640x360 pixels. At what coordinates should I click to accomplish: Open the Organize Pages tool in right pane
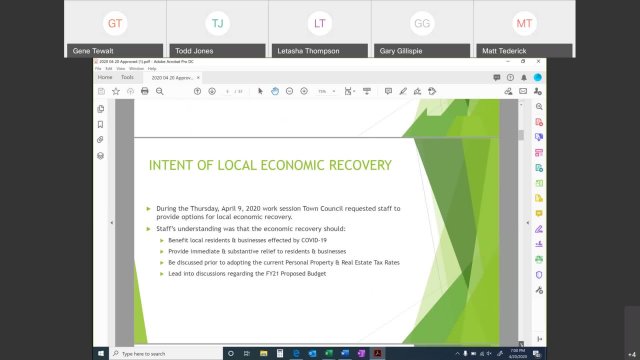point(539,153)
